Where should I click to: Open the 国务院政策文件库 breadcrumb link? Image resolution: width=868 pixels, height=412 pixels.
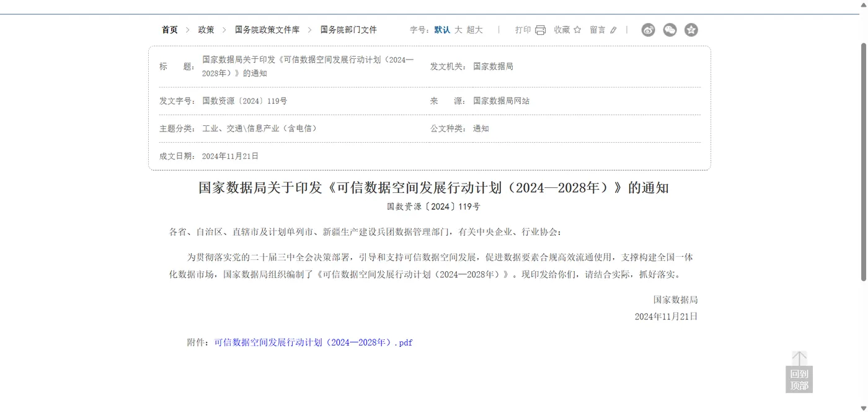tap(267, 30)
